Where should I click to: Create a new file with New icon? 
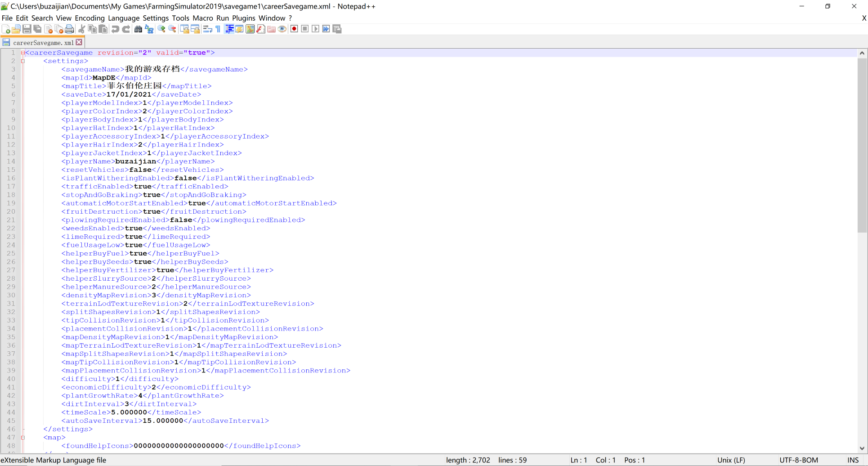click(6, 29)
